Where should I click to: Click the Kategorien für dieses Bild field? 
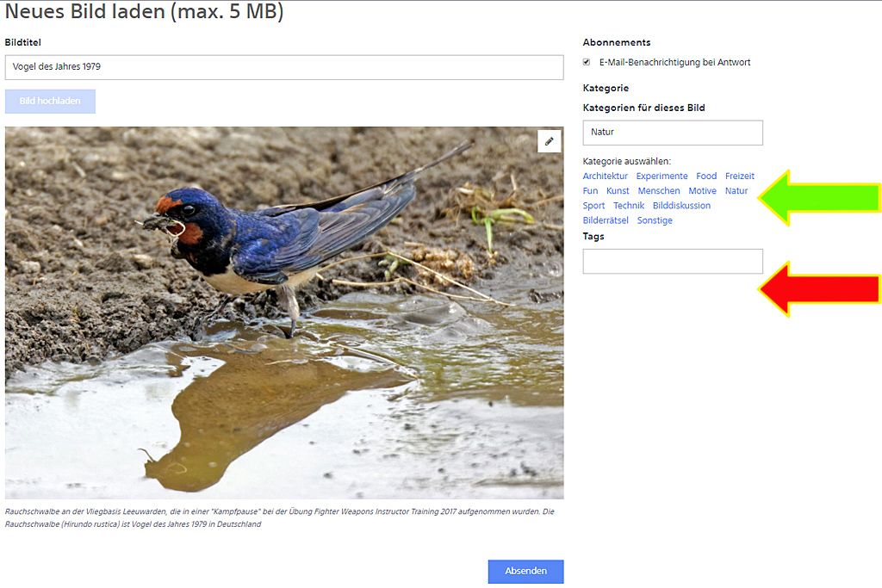pos(672,133)
